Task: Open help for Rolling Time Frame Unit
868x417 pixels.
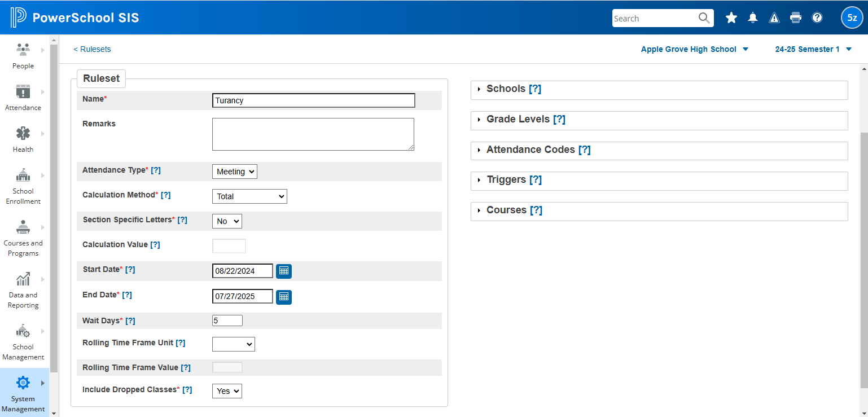Action: click(181, 343)
